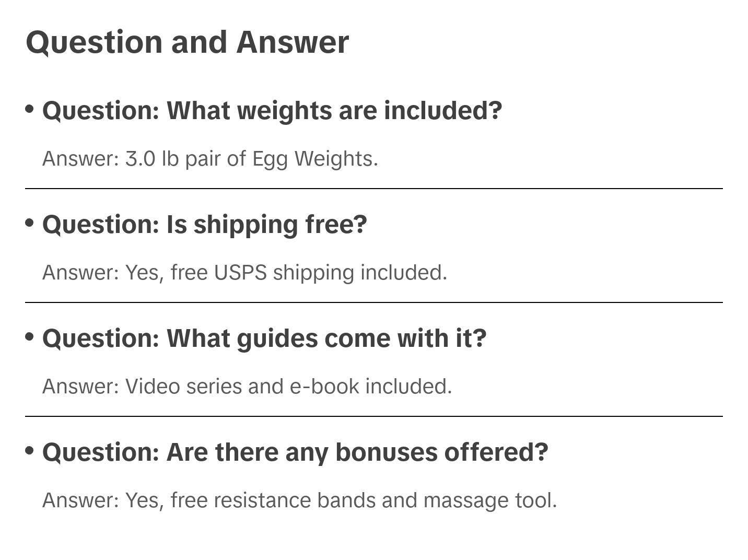Viewport: 748px width, 560px height.
Task: Click the words "Egg Weights" in the first answer
Action: [x=314, y=159]
